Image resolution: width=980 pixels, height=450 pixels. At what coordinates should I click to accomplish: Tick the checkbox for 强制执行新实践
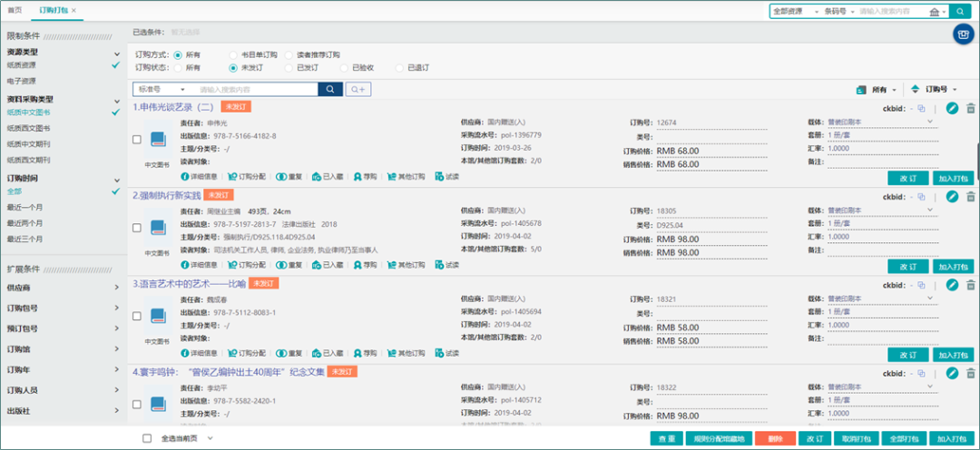coord(137,228)
